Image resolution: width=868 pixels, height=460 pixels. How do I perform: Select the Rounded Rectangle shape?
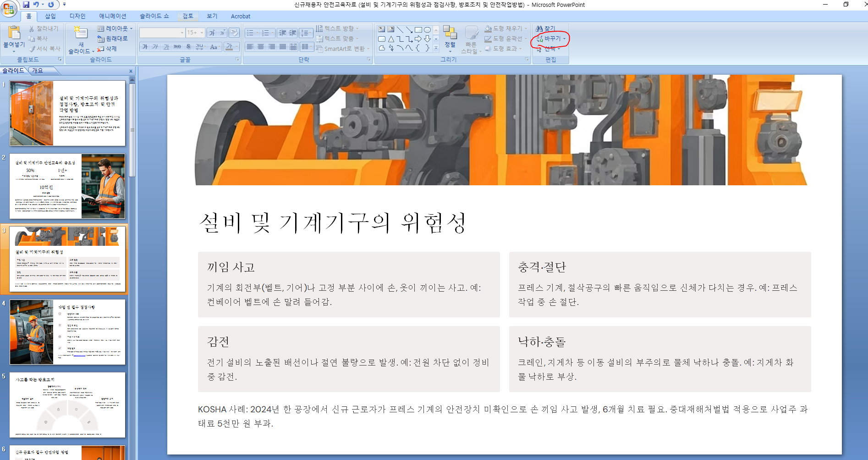(x=382, y=39)
